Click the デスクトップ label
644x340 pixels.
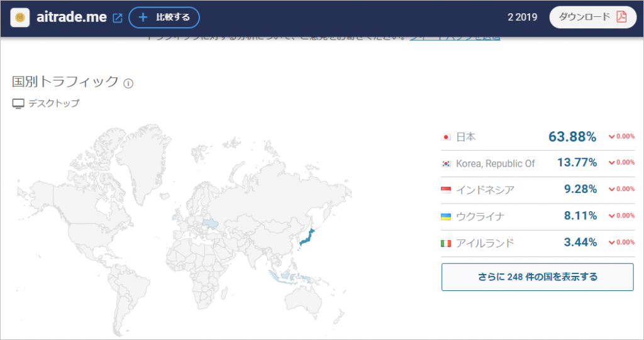click(54, 104)
